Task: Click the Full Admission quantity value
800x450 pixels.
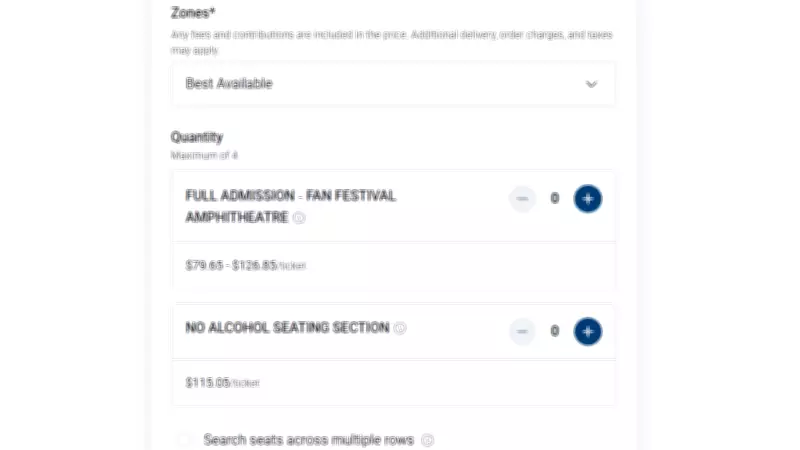Action: click(555, 198)
